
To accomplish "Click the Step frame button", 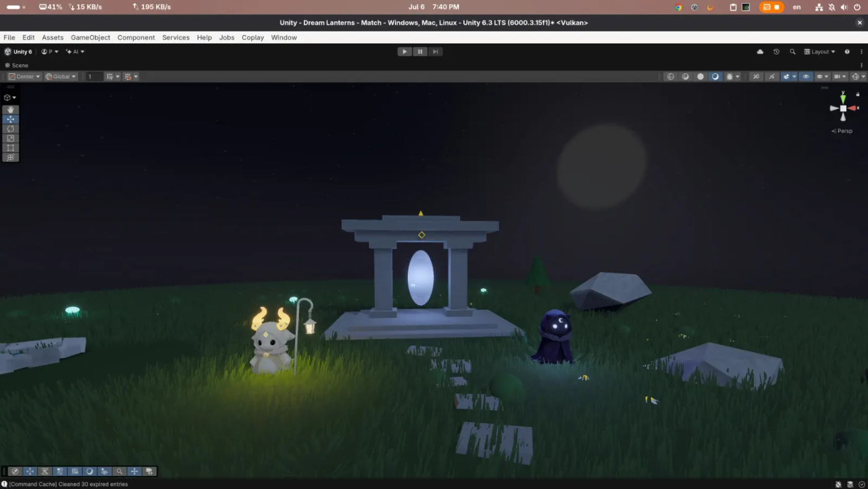I will 436,52.
